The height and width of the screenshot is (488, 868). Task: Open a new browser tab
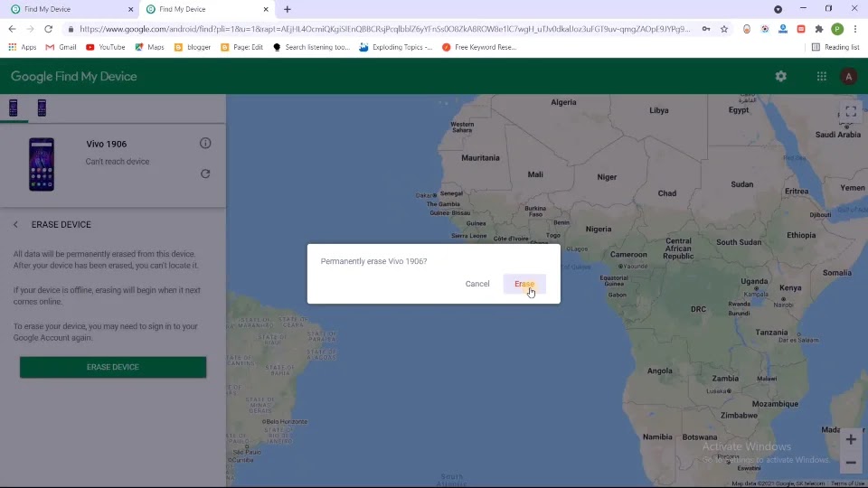[288, 9]
